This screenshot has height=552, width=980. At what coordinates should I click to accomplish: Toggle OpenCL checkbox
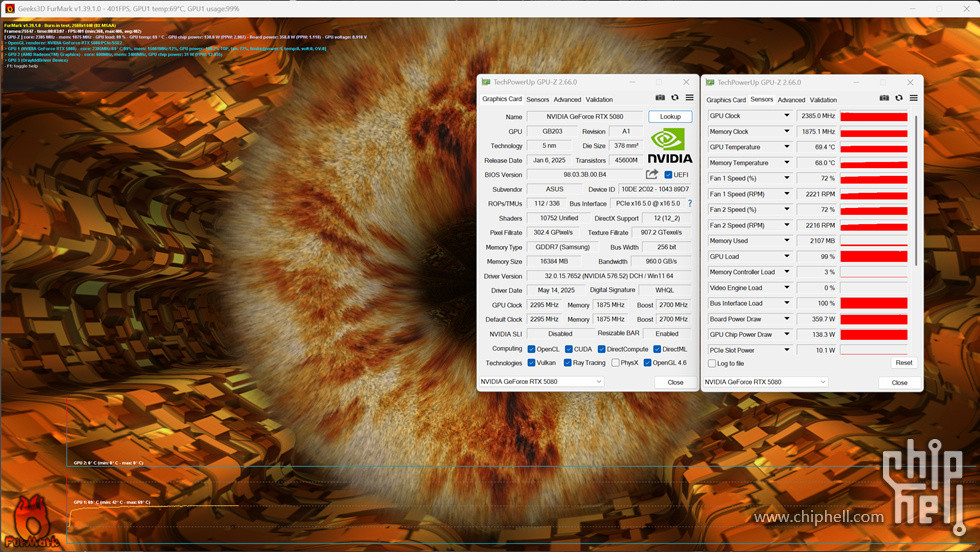(531, 349)
